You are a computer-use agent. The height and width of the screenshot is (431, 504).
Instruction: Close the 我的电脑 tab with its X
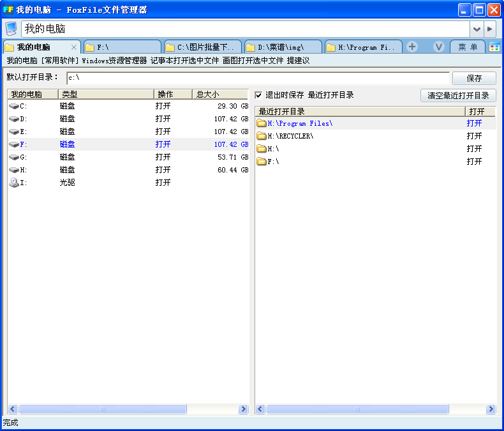74,47
